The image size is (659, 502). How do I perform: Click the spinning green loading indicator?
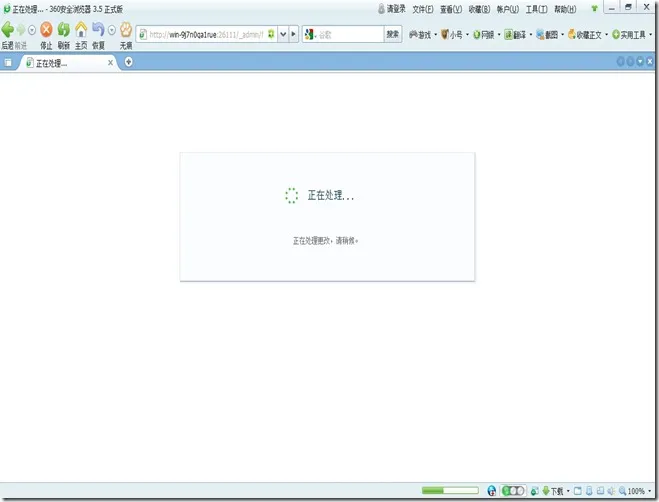291,196
